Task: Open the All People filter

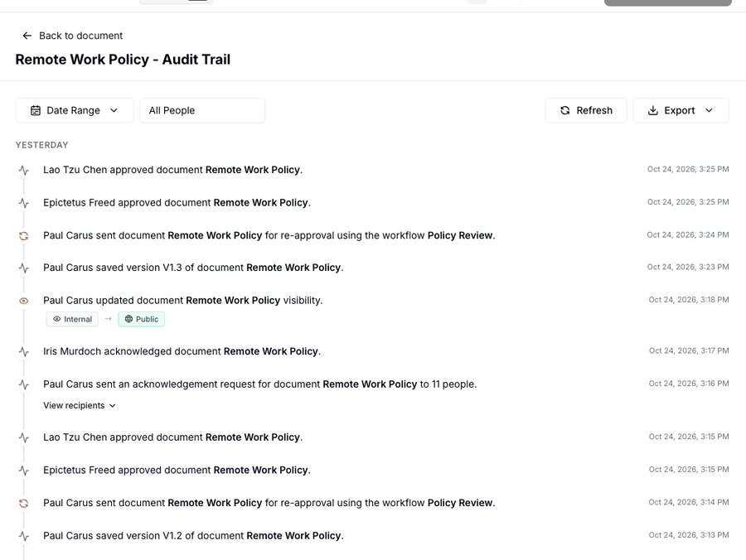Action: tap(202, 110)
